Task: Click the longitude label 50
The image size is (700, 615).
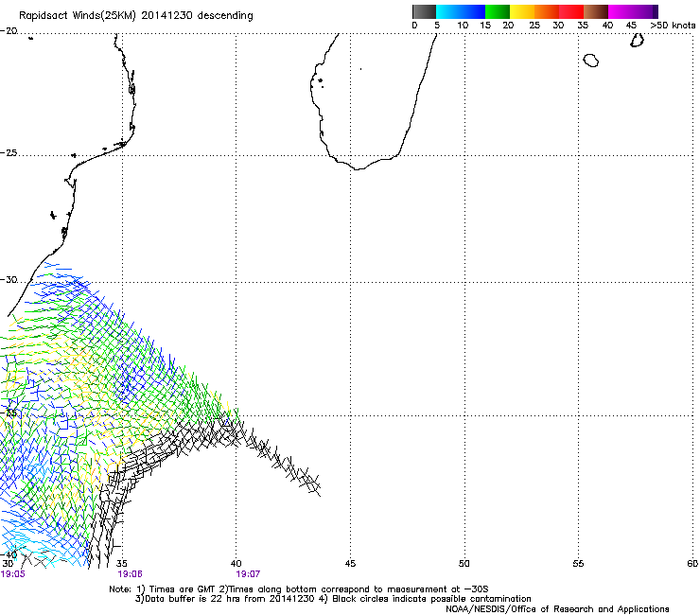Action: click(x=464, y=564)
